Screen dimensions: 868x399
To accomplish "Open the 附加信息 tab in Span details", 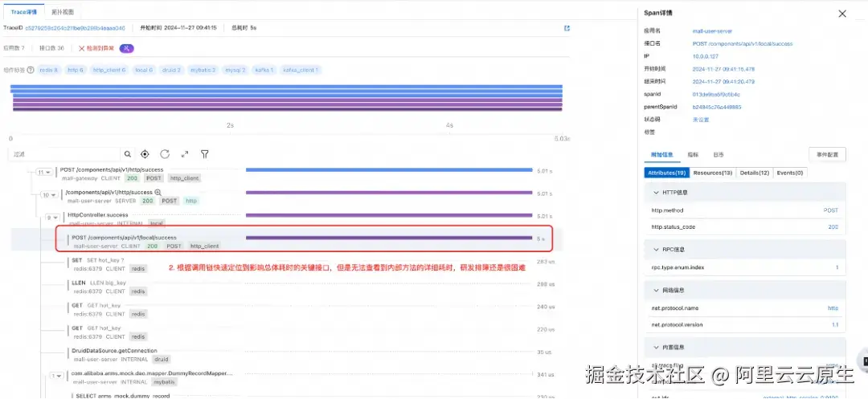I will click(661, 155).
